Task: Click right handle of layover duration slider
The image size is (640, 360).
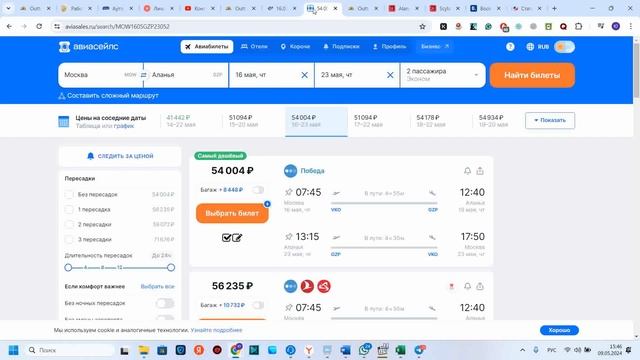Action: [x=171, y=267]
